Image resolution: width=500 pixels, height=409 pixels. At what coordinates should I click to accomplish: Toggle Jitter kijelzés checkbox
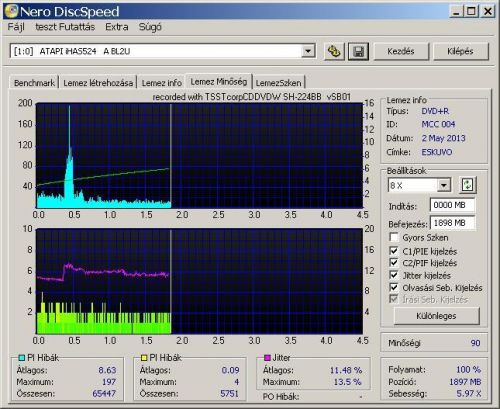coord(394,275)
